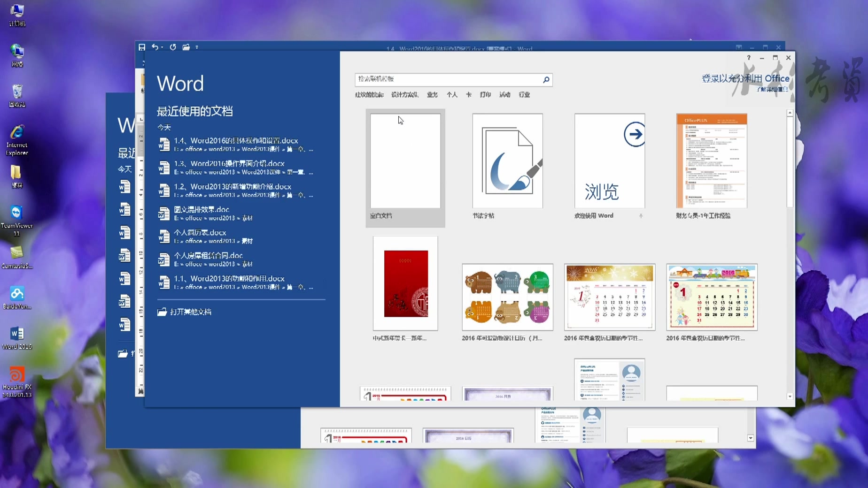Viewport: 868px width, 488px height.
Task: Choose the 书法字帖 calligraphy template
Action: click(507, 167)
